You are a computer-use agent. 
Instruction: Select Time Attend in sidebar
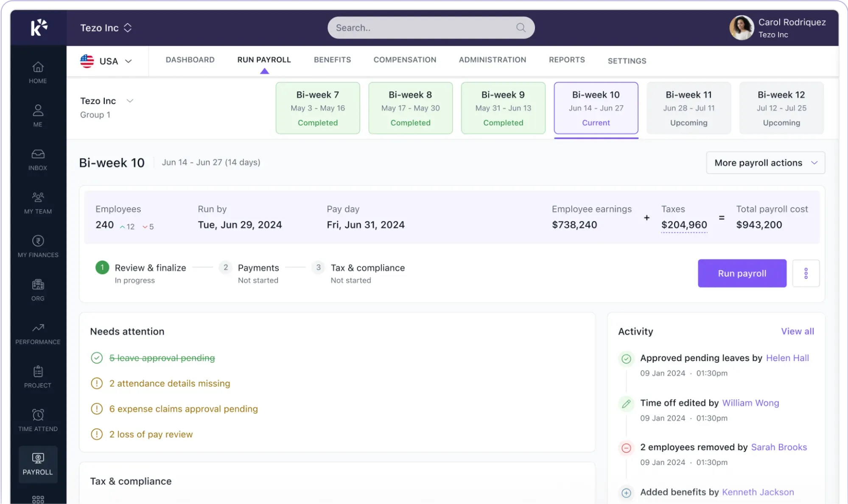coord(38,420)
